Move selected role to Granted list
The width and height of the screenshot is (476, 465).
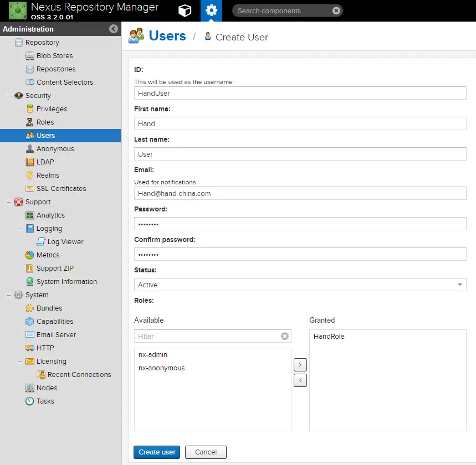click(x=300, y=365)
